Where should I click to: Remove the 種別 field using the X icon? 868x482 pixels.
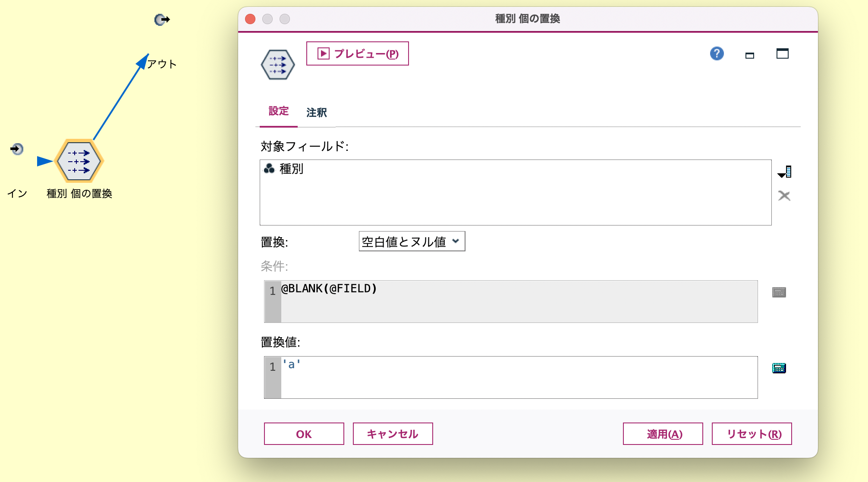785,196
